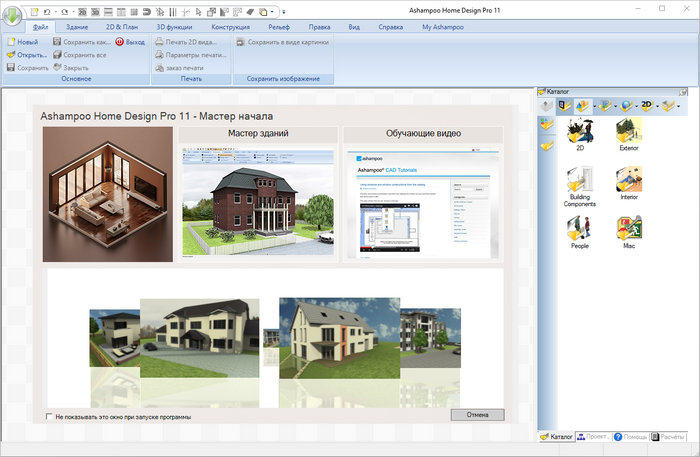This screenshot has width=700, height=457.
Task: Open the Exterior catalog folder
Action: point(629,132)
